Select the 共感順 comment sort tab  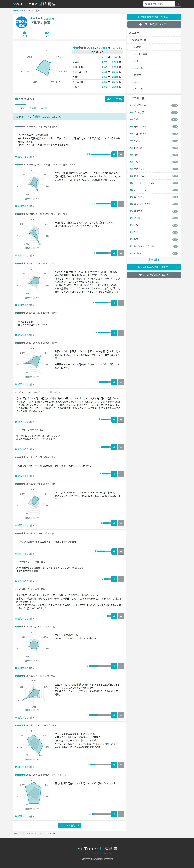point(21,108)
